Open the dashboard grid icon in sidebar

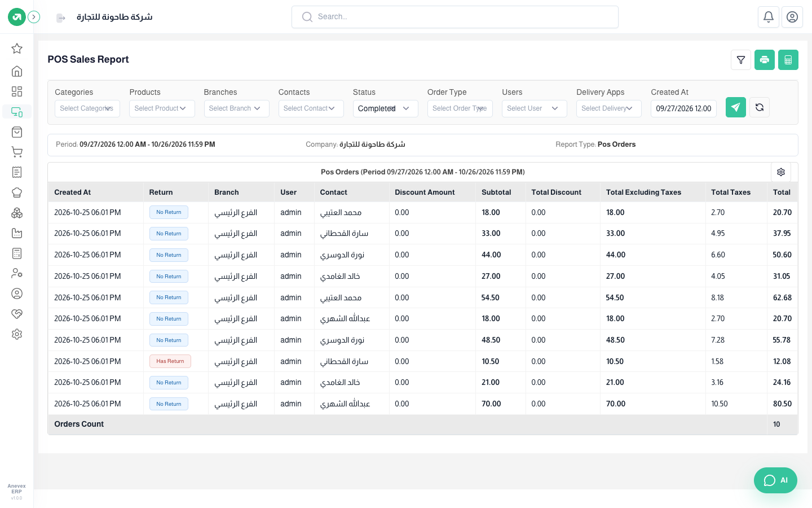click(x=17, y=91)
